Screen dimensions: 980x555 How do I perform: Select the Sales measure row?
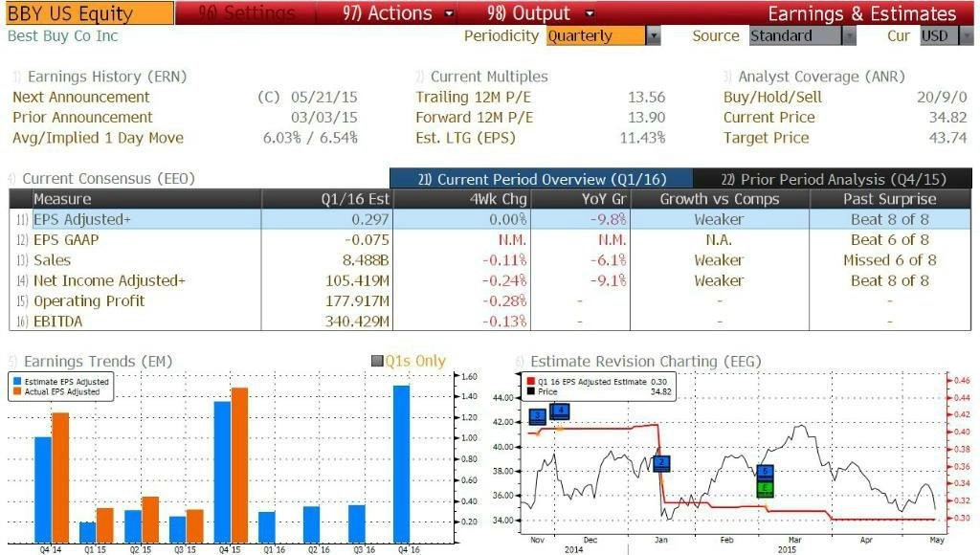[490, 260]
